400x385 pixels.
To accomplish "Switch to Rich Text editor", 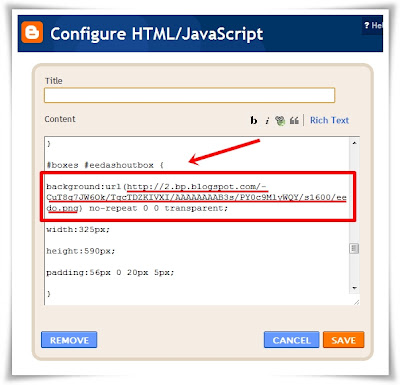I will [x=329, y=120].
